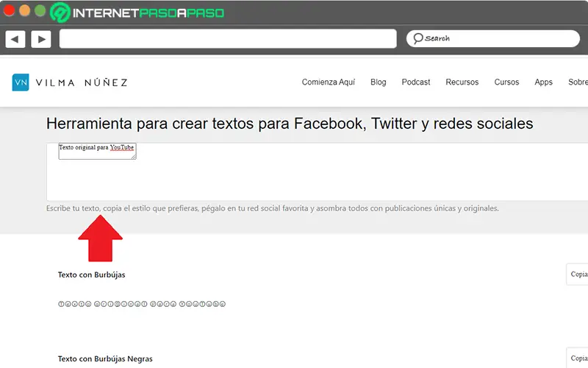This screenshot has width=588, height=368.
Task: Focus the browser Search field
Action: 492,39
